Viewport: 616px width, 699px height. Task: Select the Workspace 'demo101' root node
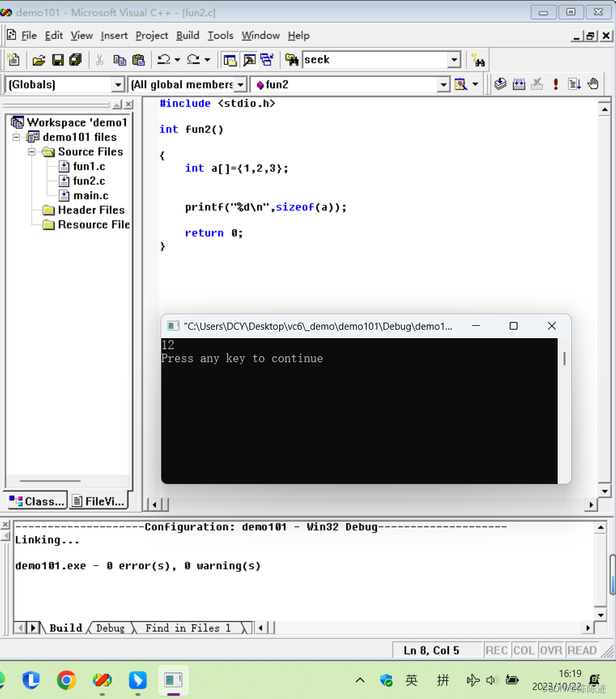77,122
